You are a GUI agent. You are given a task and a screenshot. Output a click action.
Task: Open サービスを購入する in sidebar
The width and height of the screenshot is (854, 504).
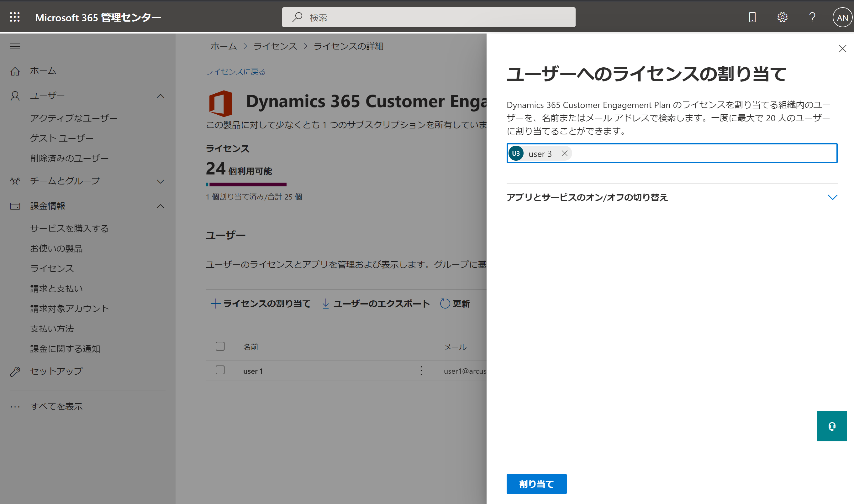(x=69, y=229)
